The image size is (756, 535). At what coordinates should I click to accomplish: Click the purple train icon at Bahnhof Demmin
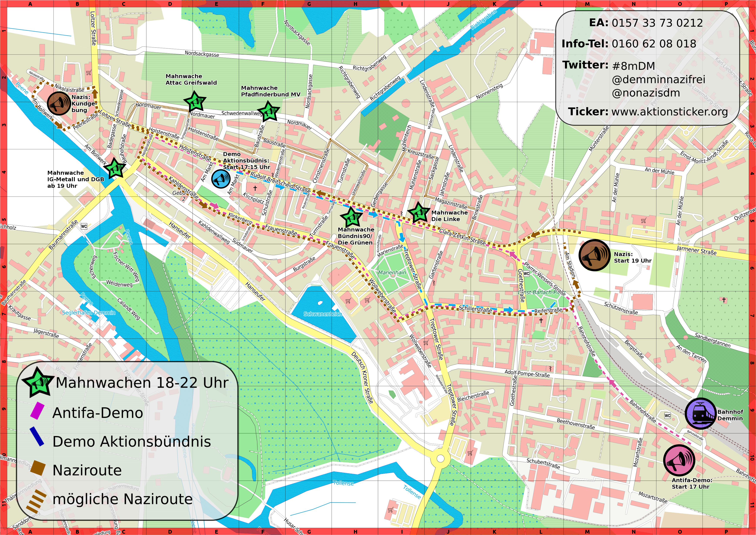coord(700,413)
